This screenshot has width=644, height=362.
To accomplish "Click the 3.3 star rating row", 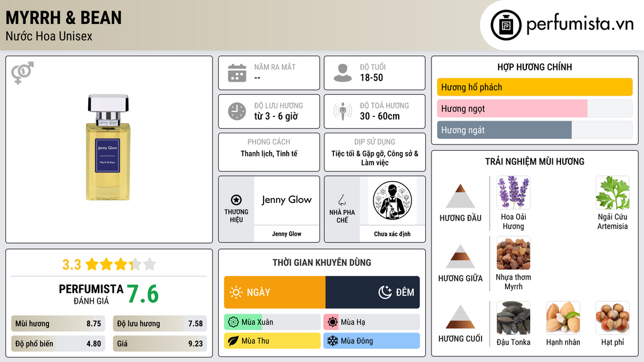I will click(109, 265).
